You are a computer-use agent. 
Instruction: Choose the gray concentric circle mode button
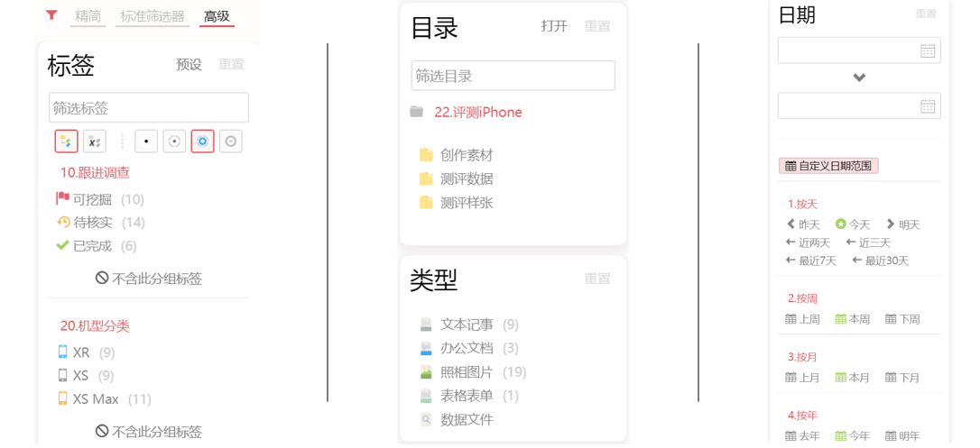(x=231, y=142)
